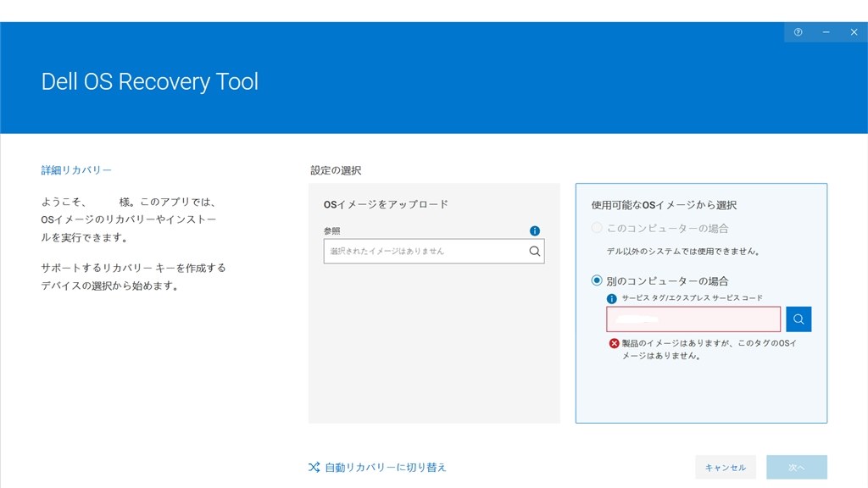Click the 選択されたイメージはありません browse field
This screenshot has height=488, width=868.
pos(434,251)
